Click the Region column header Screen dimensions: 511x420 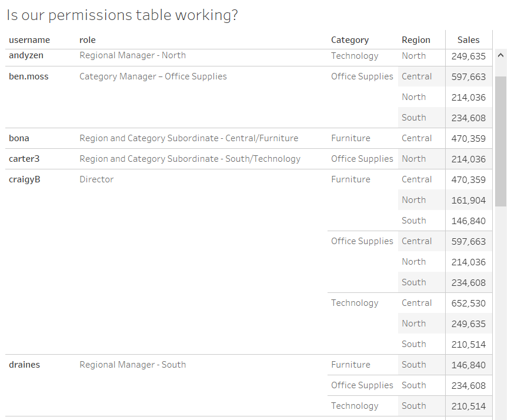(x=416, y=40)
